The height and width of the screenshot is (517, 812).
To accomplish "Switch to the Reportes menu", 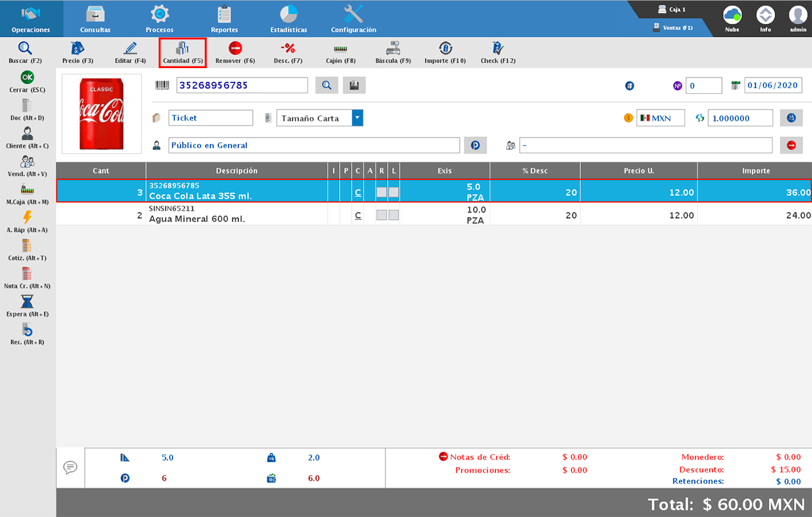I will 224,19.
